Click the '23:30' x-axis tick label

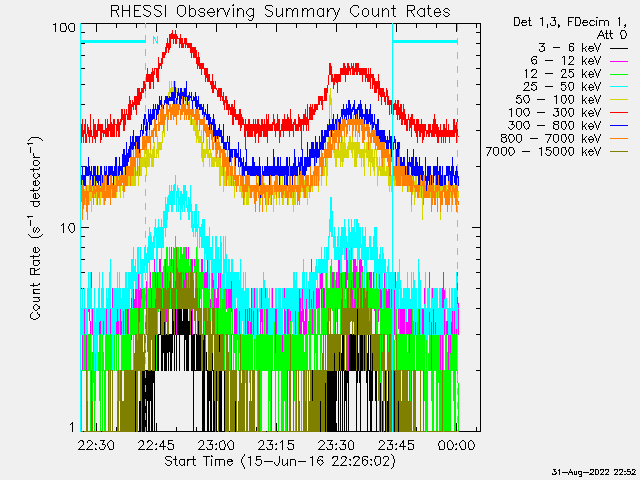(337, 444)
